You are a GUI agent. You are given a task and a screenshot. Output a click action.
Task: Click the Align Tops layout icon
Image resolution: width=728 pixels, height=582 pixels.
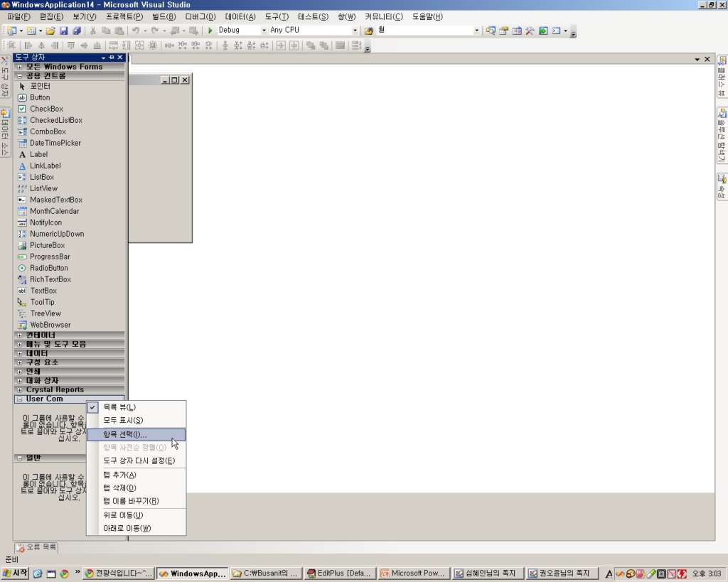[x=71, y=45]
